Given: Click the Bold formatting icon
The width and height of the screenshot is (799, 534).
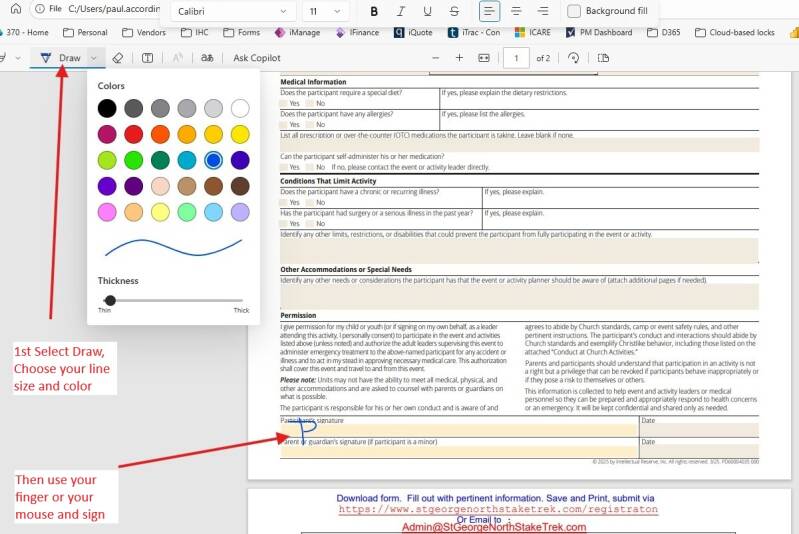Looking at the screenshot, I should [x=374, y=11].
